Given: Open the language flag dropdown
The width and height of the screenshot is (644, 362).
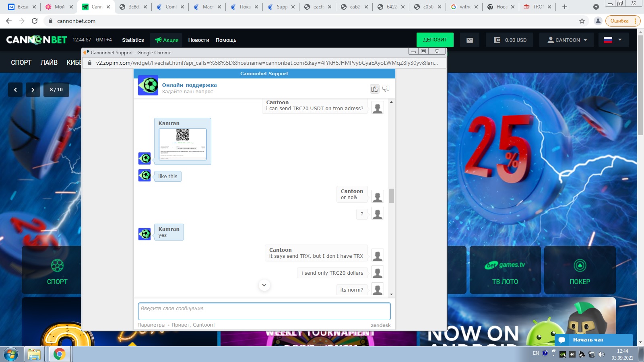Looking at the screenshot, I should pyautogui.click(x=613, y=40).
